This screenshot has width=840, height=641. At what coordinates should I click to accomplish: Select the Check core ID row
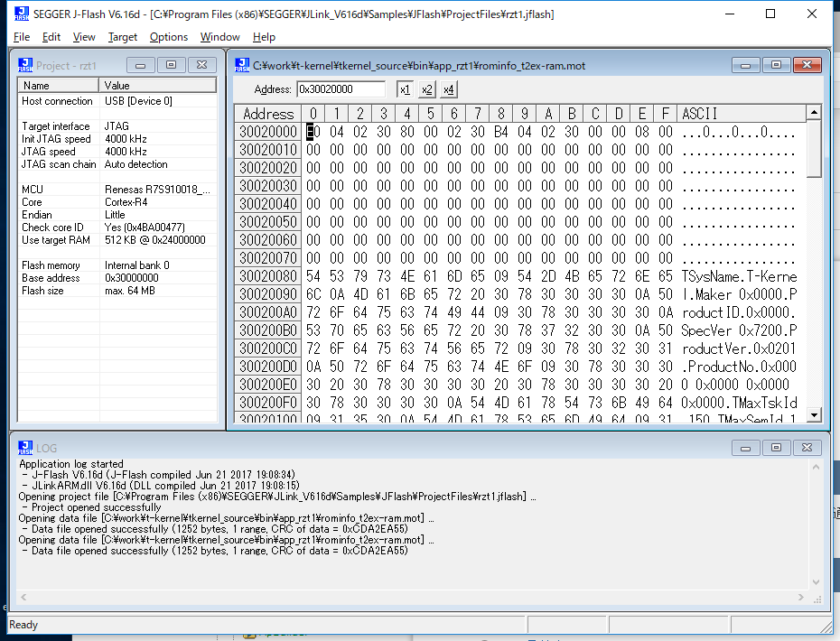pyautogui.click(x=117, y=228)
